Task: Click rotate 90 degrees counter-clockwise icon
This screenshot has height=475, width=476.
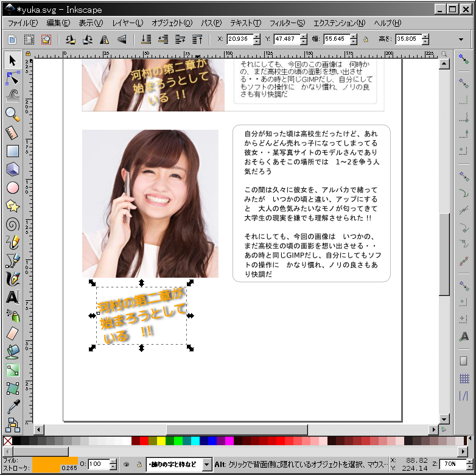Action: (x=70, y=39)
